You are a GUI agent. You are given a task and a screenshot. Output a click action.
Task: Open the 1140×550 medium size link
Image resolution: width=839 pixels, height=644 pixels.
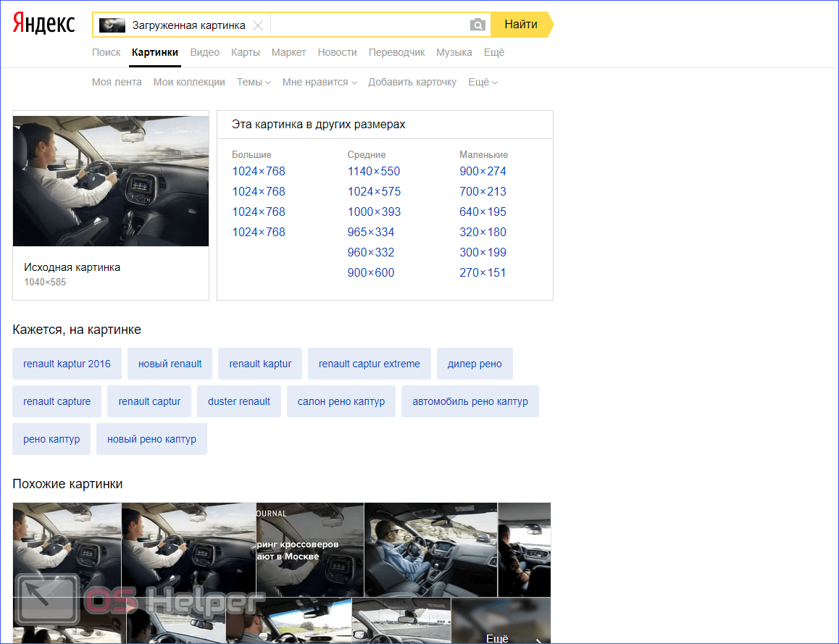click(x=373, y=171)
